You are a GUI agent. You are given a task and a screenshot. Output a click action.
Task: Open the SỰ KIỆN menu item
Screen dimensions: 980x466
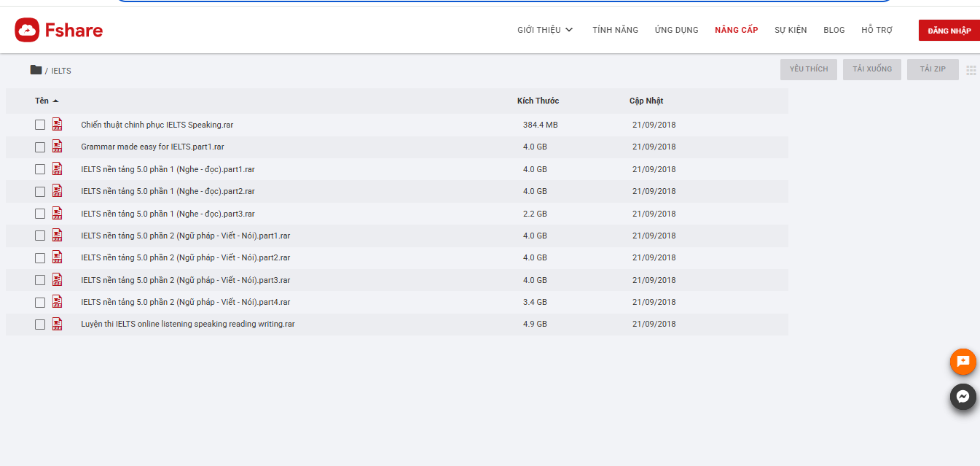(791, 30)
